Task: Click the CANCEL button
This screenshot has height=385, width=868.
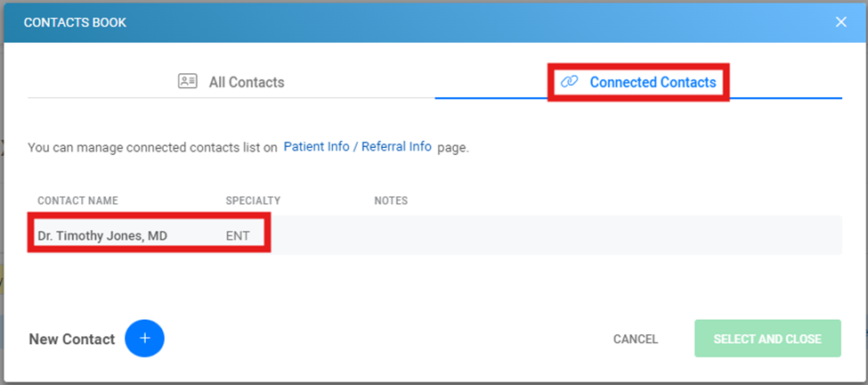Action: tap(636, 339)
